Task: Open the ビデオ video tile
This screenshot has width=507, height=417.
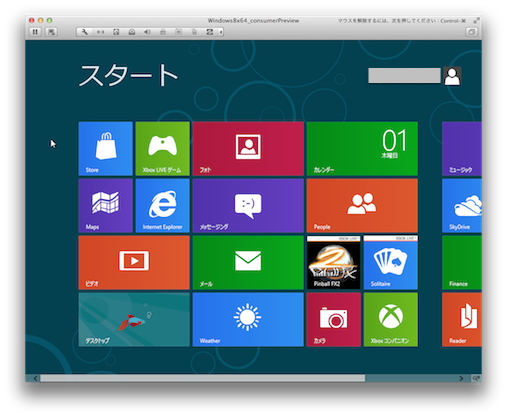Action: click(134, 262)
